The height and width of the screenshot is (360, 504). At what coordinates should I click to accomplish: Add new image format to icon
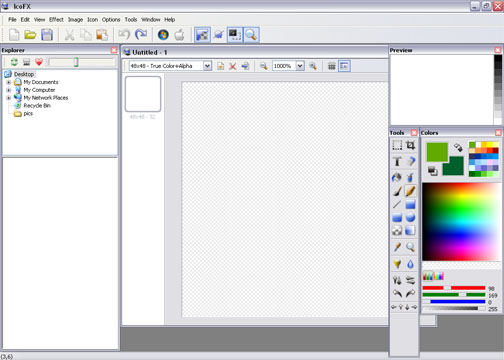pos(220,66)
